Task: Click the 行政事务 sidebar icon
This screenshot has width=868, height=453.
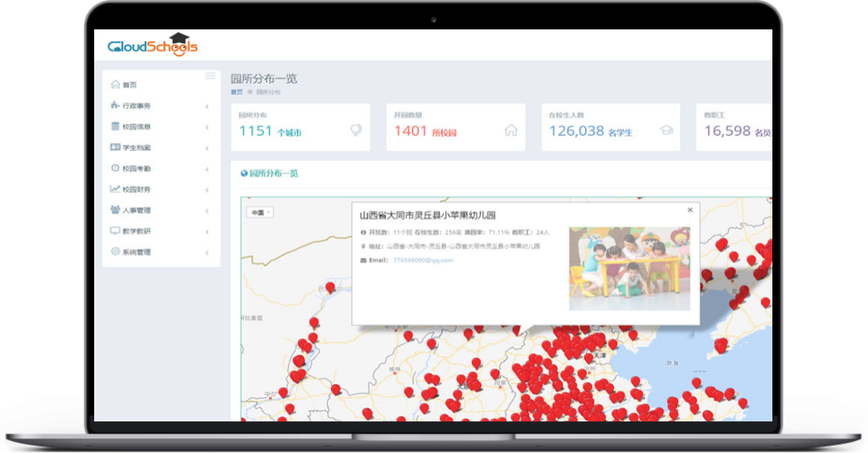Action: 115,105
